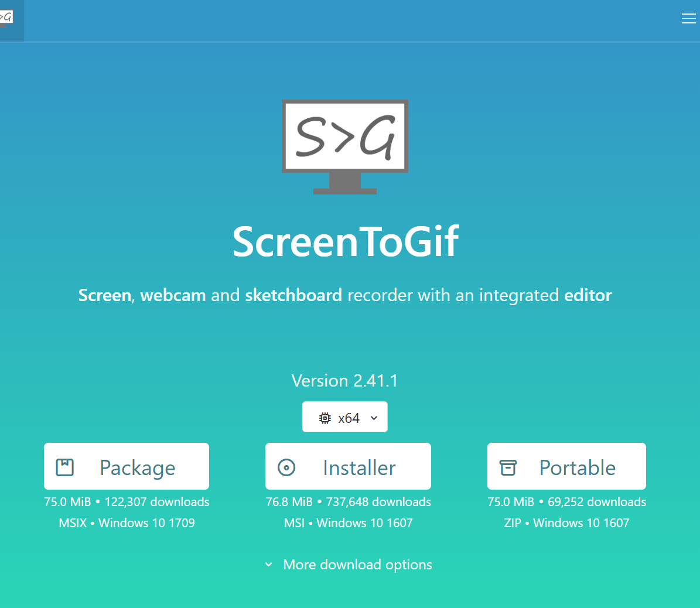Viewport: 700px width, 608px height.
Task: Download the Installer version
Action: point(348,466)
